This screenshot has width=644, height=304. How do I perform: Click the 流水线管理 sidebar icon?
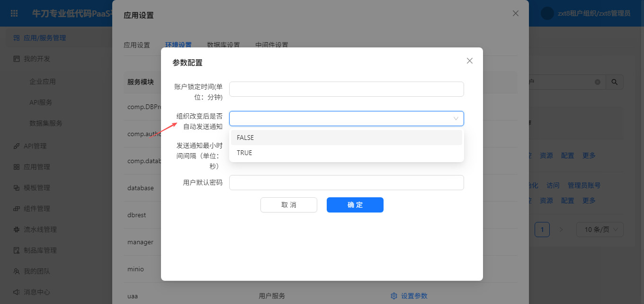pyautogui.click(x=17, y=230)
